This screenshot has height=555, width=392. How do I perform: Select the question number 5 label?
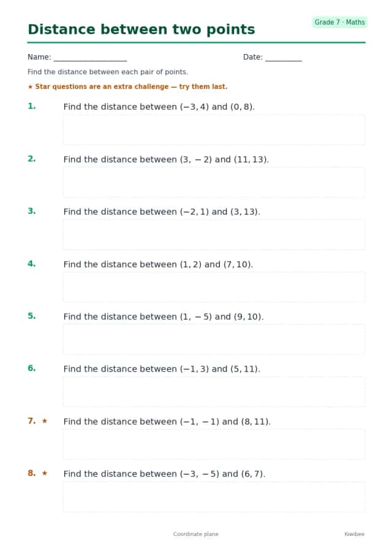click(32, 316)
